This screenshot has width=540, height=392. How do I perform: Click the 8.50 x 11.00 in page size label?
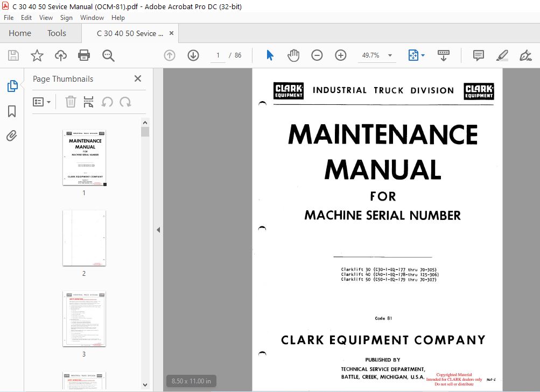pos(191,381)
